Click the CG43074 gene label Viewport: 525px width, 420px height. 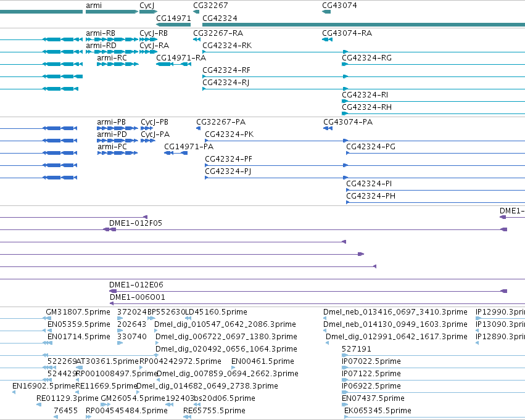pyautogui.click(x=339, y=6)
